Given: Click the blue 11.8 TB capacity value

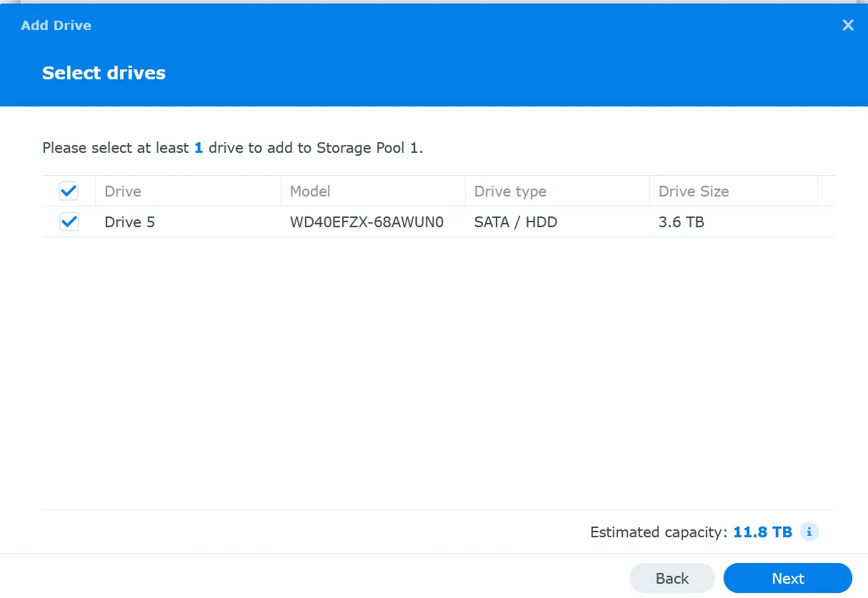Looking at the screenshot, I should point(762,532).
